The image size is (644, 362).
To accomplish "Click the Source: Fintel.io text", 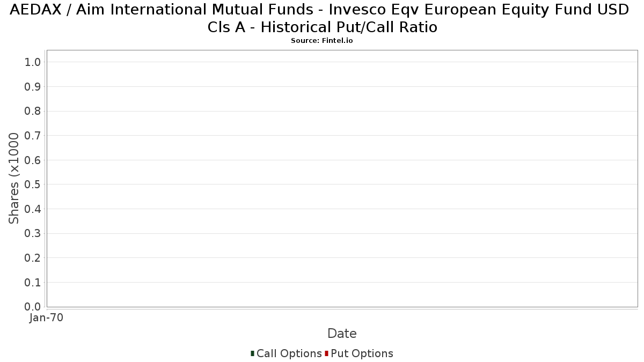I will 322,41.
